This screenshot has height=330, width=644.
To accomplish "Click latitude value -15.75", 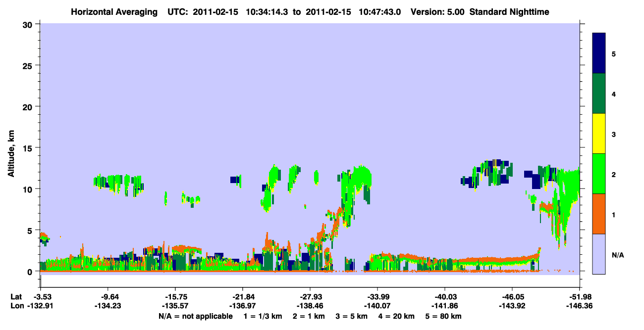I will coord(175,297).
